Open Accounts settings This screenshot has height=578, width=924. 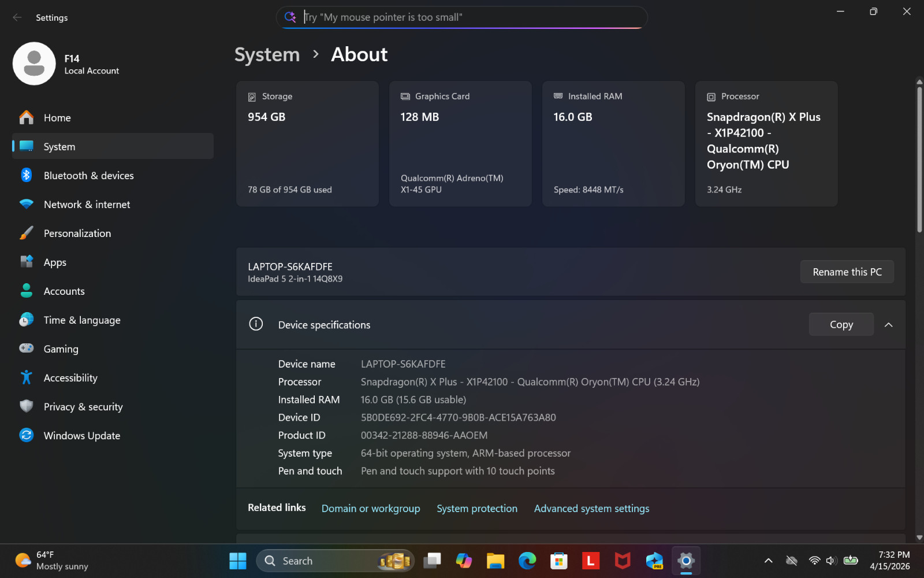click(x=113, y=291)
